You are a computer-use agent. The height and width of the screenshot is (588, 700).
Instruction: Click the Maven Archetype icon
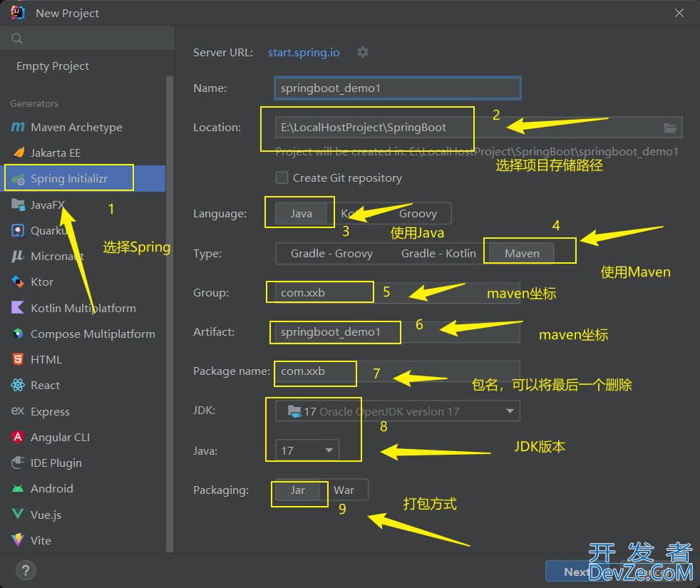pyautogui.click(x=18, y=128)
